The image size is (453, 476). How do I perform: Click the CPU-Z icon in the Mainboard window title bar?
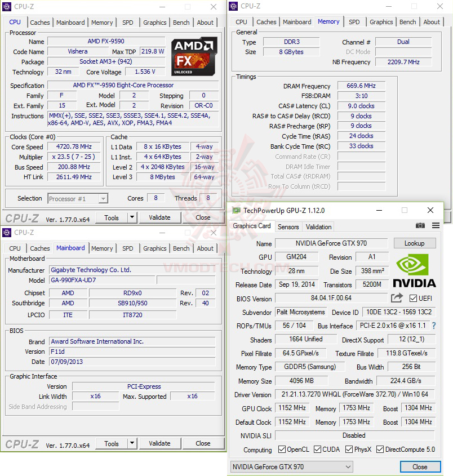pos(6,233)
